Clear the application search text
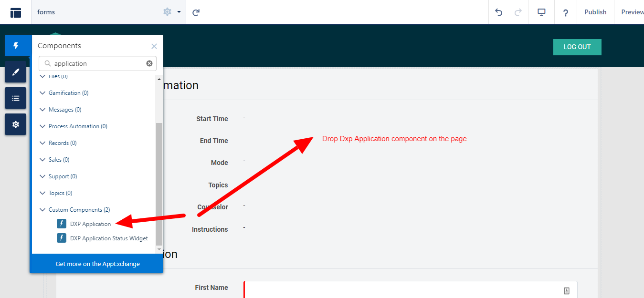This screenshot has height=298, width=644. click(x=149, y=63)
